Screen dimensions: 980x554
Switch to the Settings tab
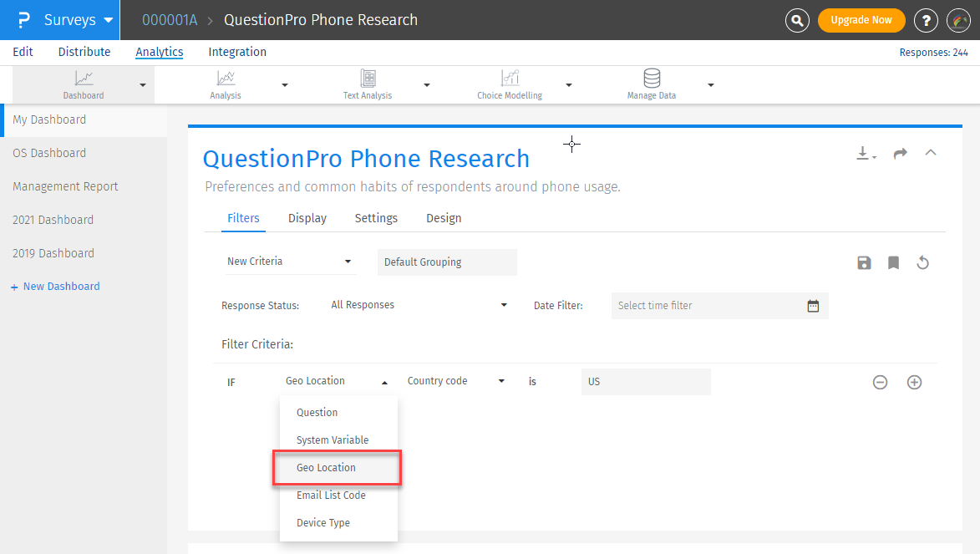tap(376, 218)
